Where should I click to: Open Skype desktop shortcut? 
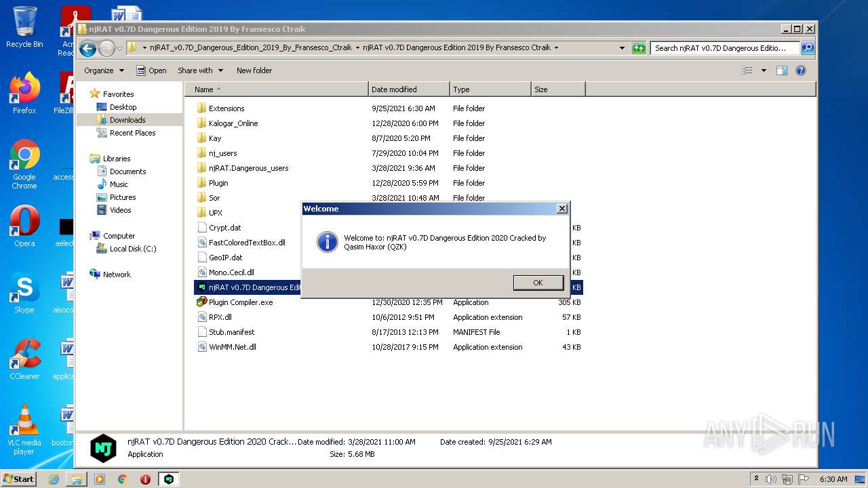click(x=24, y=293)
